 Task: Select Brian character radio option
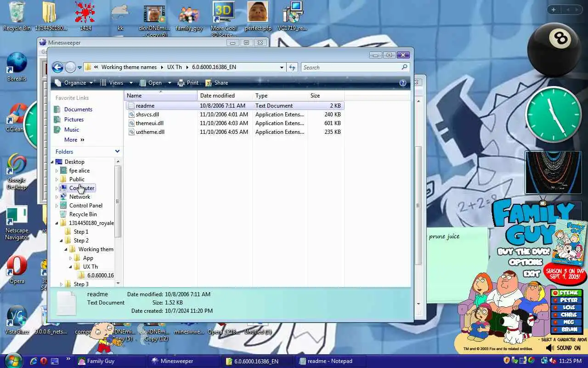[x=566, y=330]
